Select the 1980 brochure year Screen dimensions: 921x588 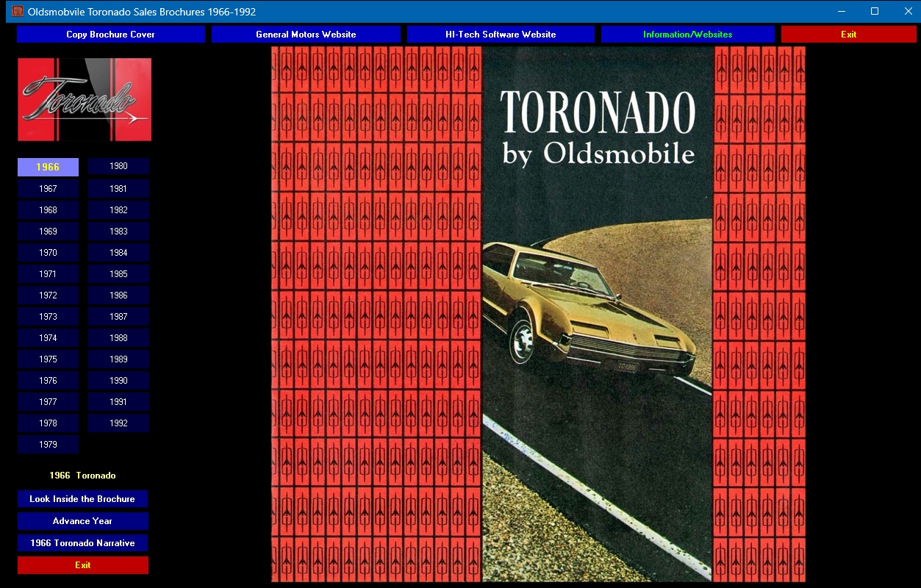pos(118,166)
